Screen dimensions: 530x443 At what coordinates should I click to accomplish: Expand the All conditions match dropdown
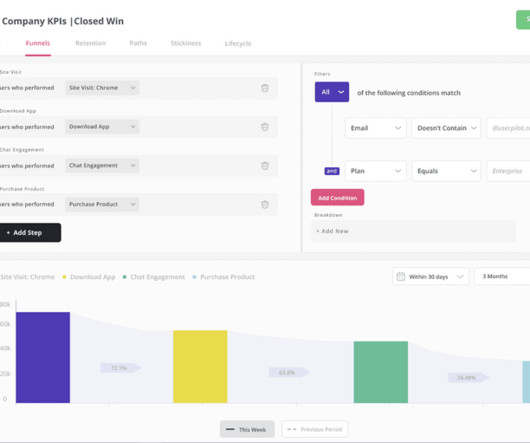[332, 92]
